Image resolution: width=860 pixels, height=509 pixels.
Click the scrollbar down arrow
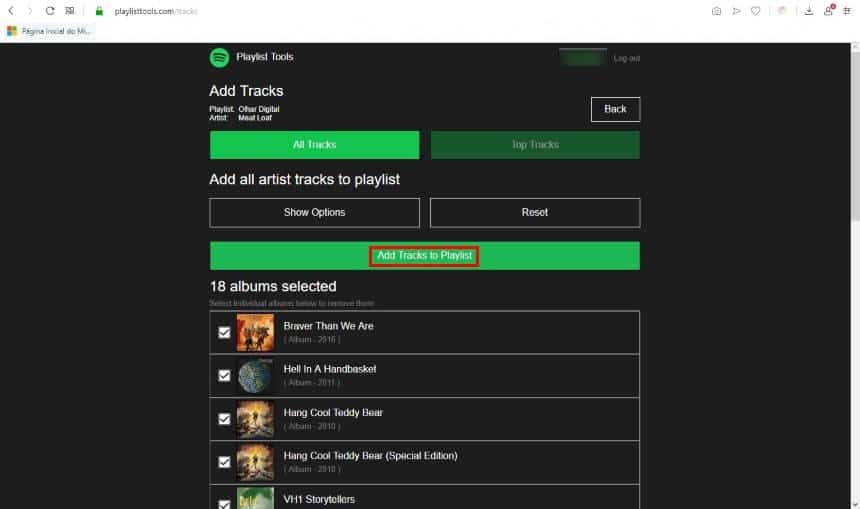click(x=855, y=504)
